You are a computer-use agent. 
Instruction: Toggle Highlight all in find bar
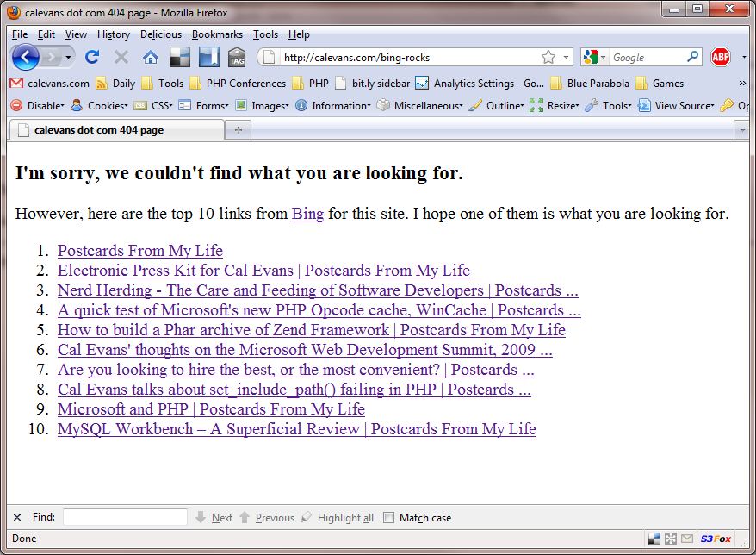tap(338, 517)
